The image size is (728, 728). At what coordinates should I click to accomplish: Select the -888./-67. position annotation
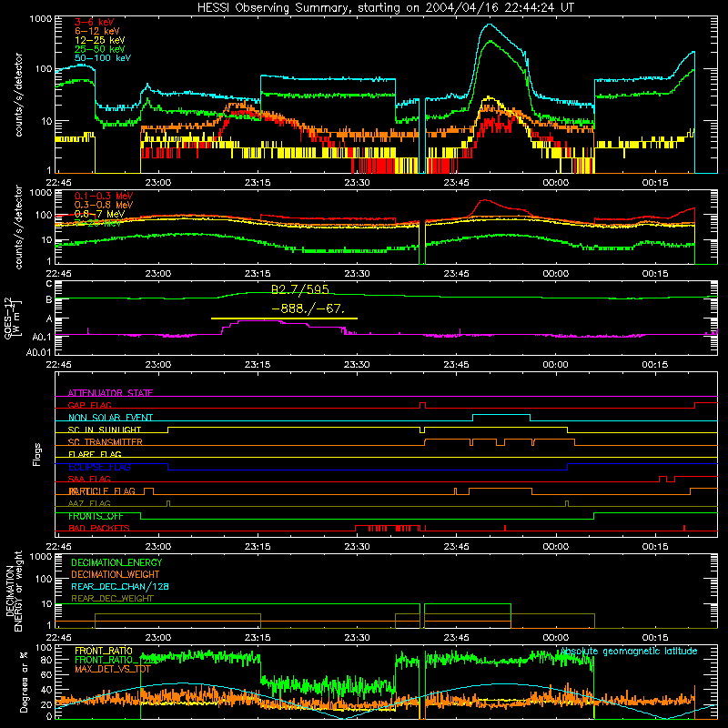(x=308, y=308)
